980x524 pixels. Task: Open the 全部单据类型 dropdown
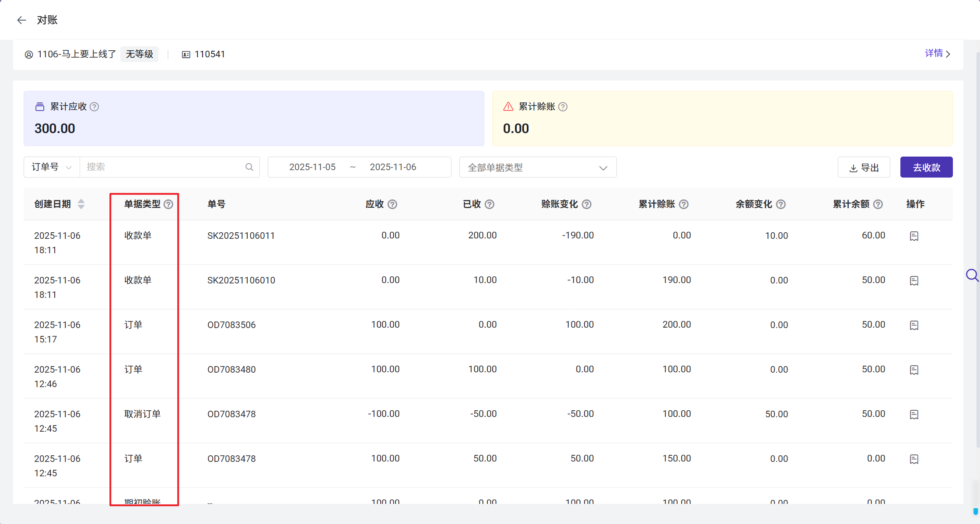click(x=538, y=168)
